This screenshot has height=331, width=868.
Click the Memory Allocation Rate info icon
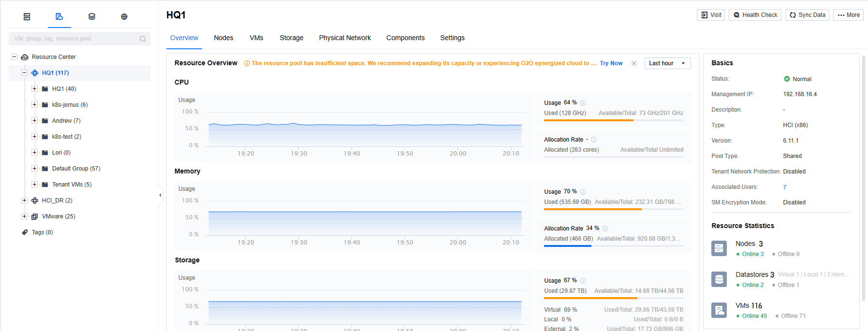coord(605,229)
